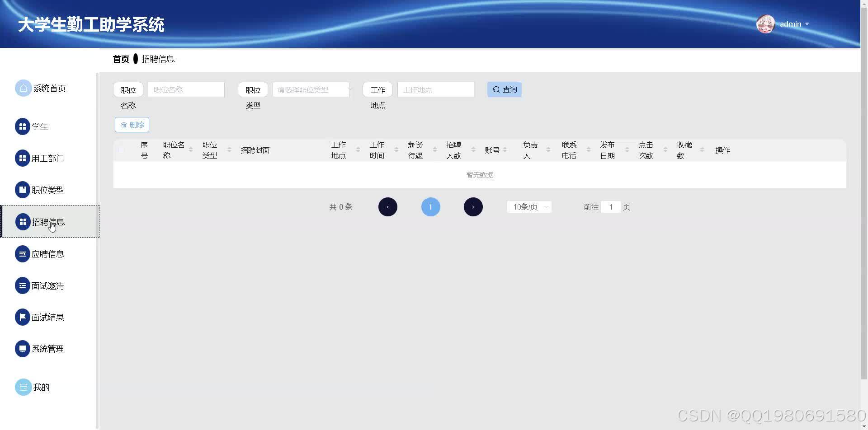Open the 10条/页 page size dropdown
Image resolution: width=868 pixels, height=430 pixels.
529,206
